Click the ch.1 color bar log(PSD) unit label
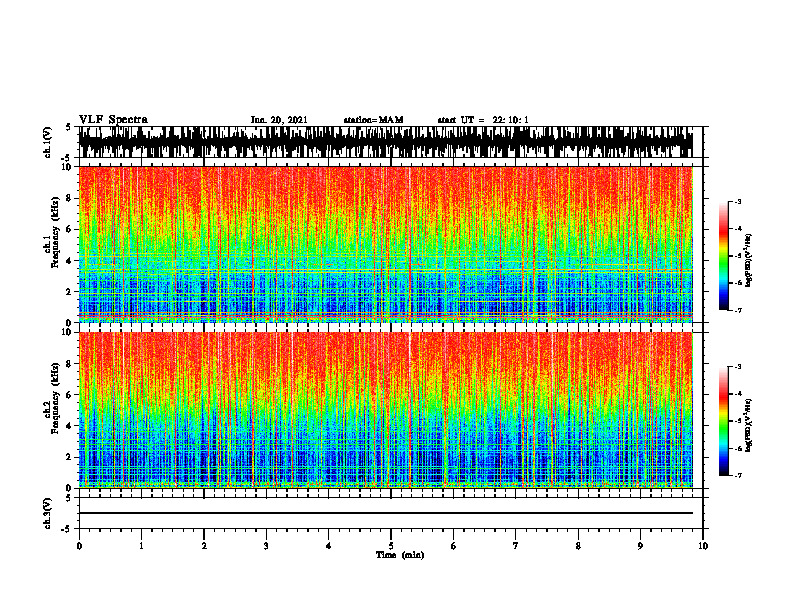Screen dimensions: 792x612 tap(749, 261)
